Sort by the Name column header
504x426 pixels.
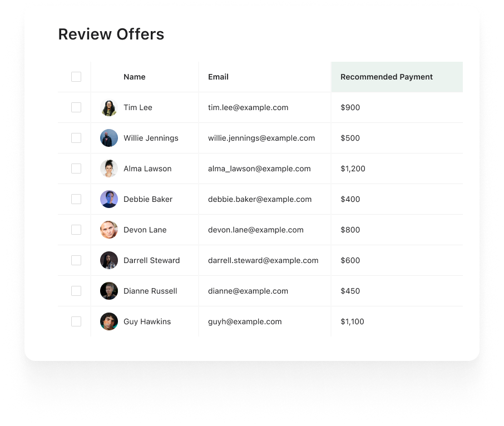[x=135, y=77]
